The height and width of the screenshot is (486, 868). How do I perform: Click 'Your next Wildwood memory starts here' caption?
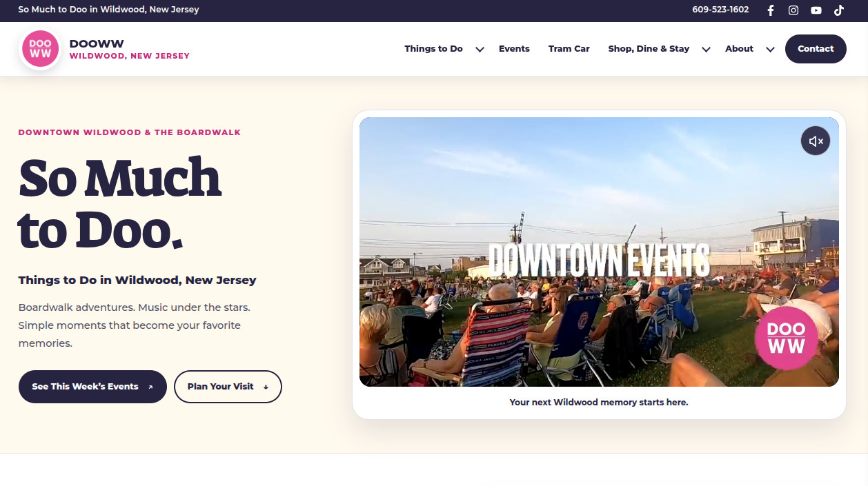[599, 402]
